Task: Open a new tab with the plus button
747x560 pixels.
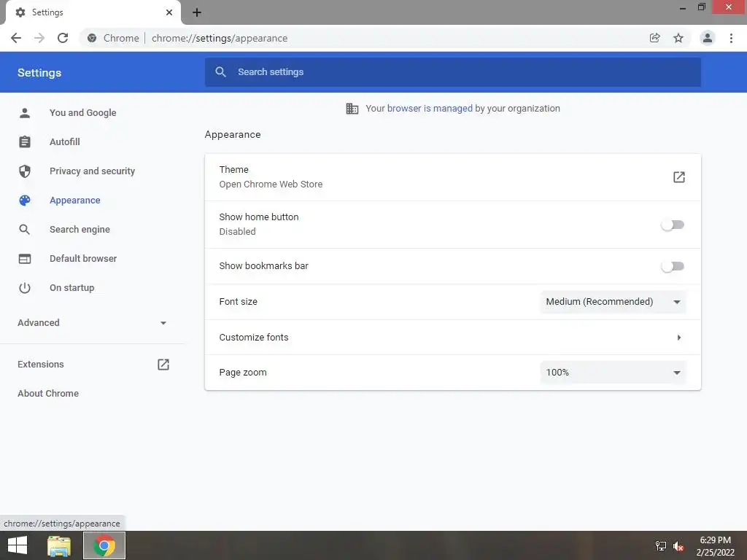Action: click(197, 12)
